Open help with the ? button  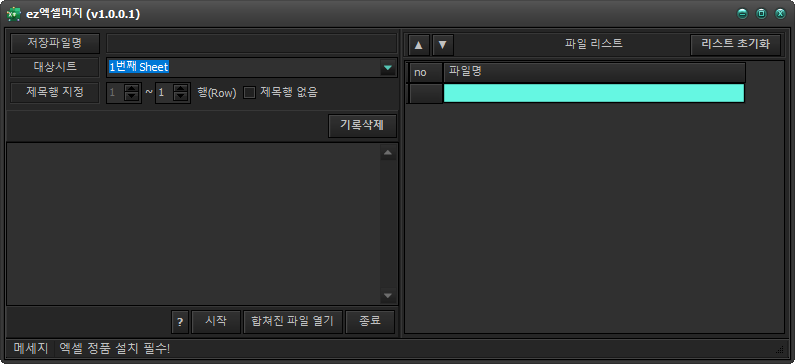click(x=180, y=322)
